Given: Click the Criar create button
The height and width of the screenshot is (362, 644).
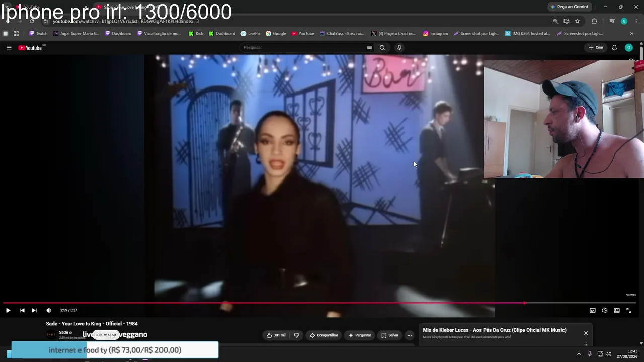Looking at the screenshot, I should 596,48.
